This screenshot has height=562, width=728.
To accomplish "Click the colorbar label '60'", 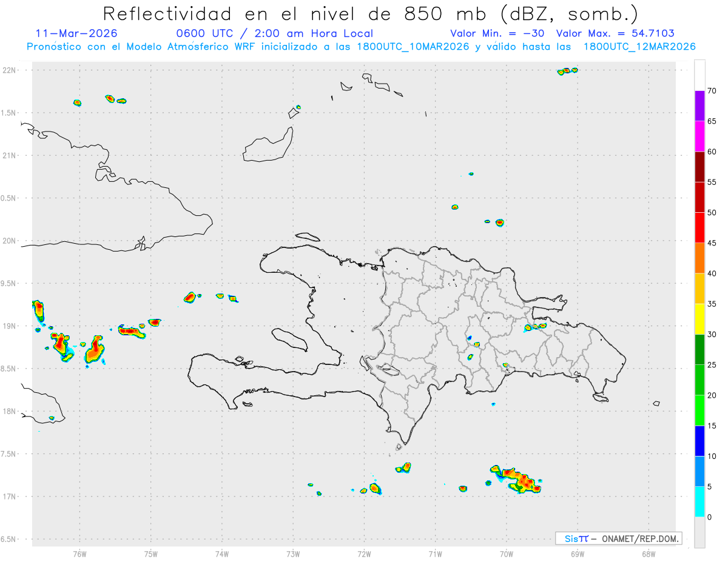I will point(712,152).
